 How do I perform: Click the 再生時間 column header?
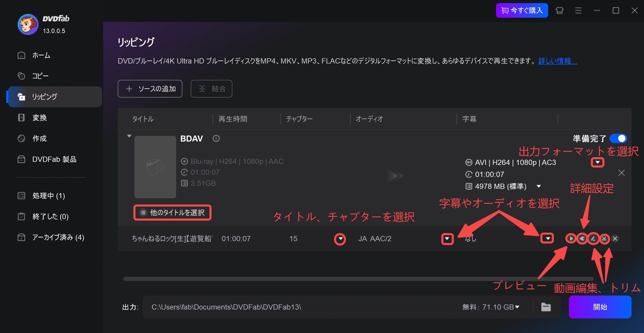coord(233,119)
